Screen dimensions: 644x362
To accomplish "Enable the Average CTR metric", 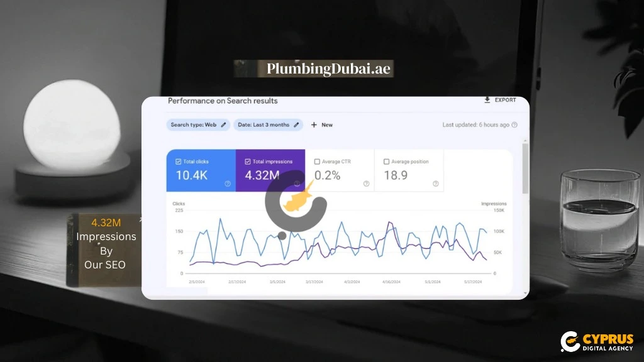I will [318, 161].
